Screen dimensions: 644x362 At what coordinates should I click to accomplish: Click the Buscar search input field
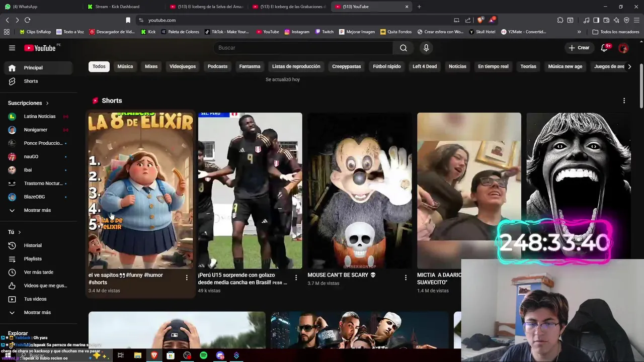(303, 48)
